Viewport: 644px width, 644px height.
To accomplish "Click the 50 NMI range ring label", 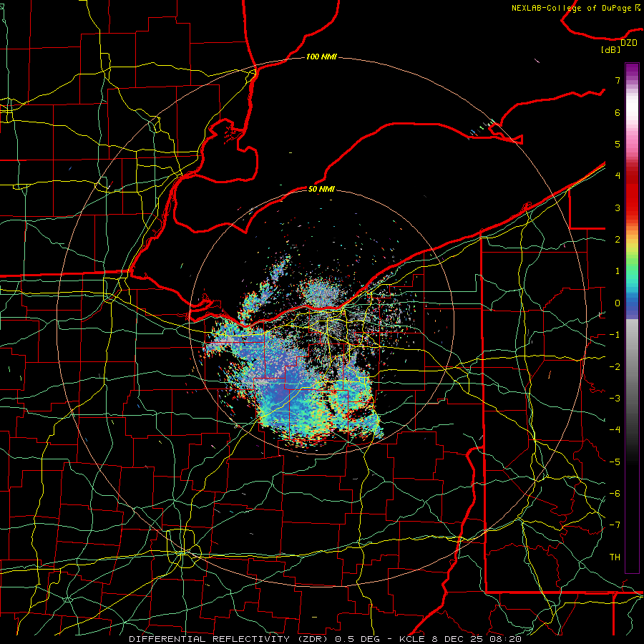I will (321, 189).
